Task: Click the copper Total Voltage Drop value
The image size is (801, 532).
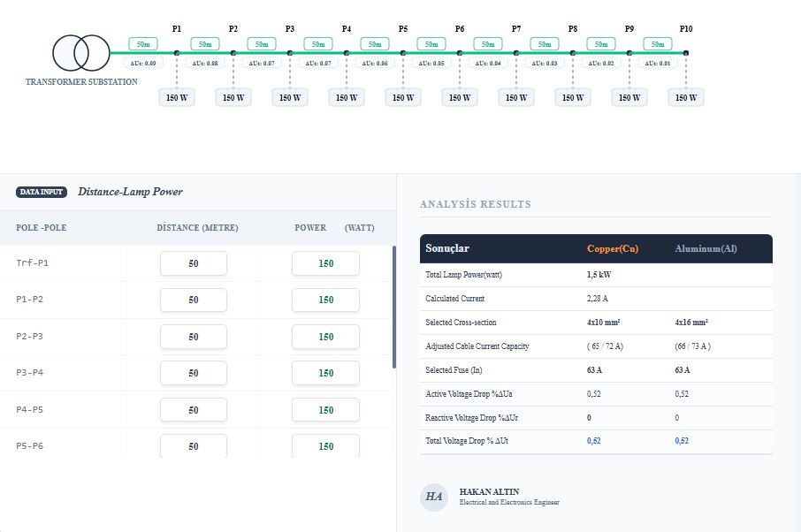Action: tap(594, 441)
